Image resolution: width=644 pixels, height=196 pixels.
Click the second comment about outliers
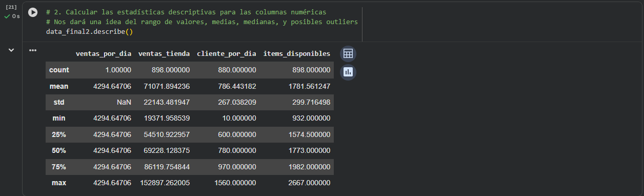pos(202,22)
